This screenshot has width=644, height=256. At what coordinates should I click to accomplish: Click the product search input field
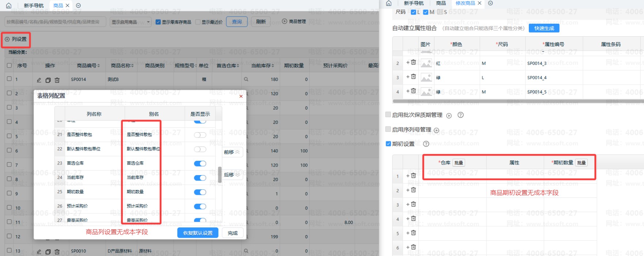coord(56,22)
